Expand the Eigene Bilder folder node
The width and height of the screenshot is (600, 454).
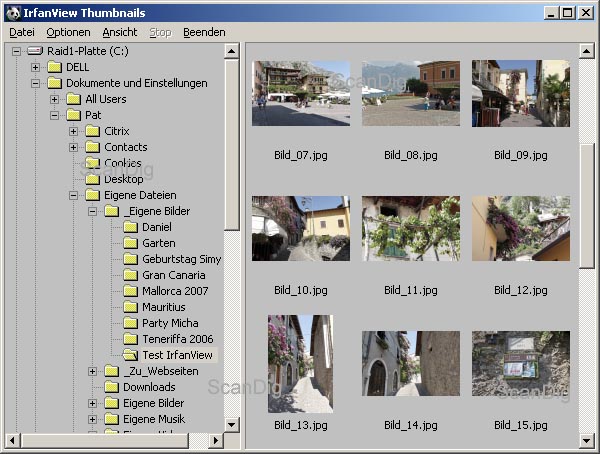[x=92, y=403]
